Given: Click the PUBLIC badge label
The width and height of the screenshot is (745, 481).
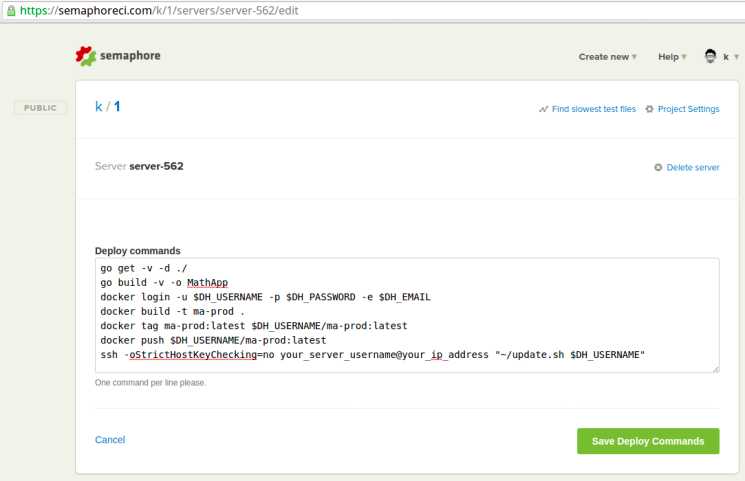Looking at the screenshot, I should point(40,108).
